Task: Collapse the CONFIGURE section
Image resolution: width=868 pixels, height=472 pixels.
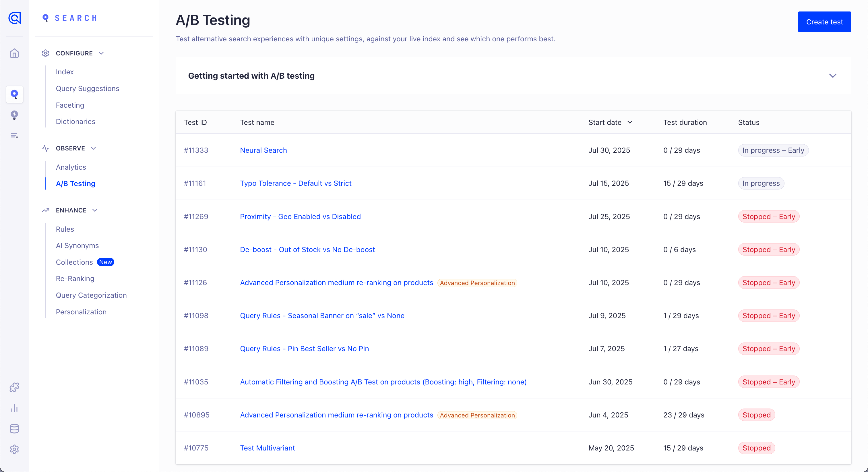Action: (x=101, y=53)
